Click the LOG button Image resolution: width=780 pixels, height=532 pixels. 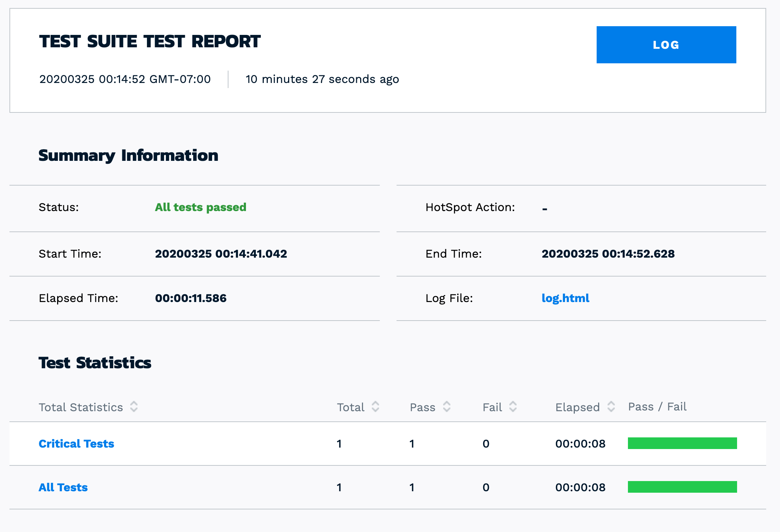tap(666, 45)
